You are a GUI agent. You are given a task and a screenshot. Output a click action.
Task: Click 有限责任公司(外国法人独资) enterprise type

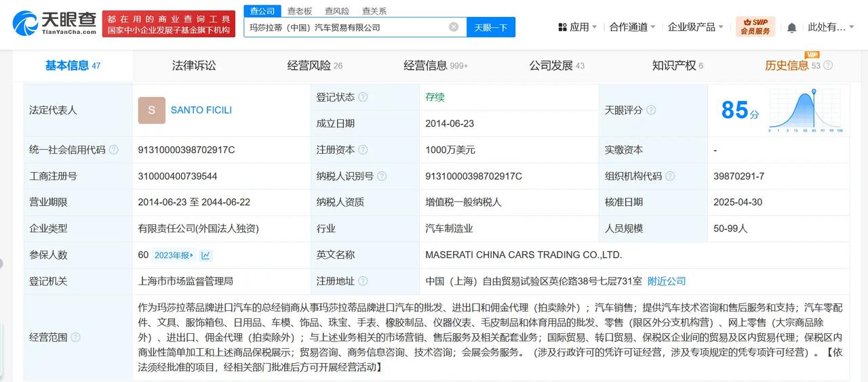pyautogui.click(x=198, y=229)
